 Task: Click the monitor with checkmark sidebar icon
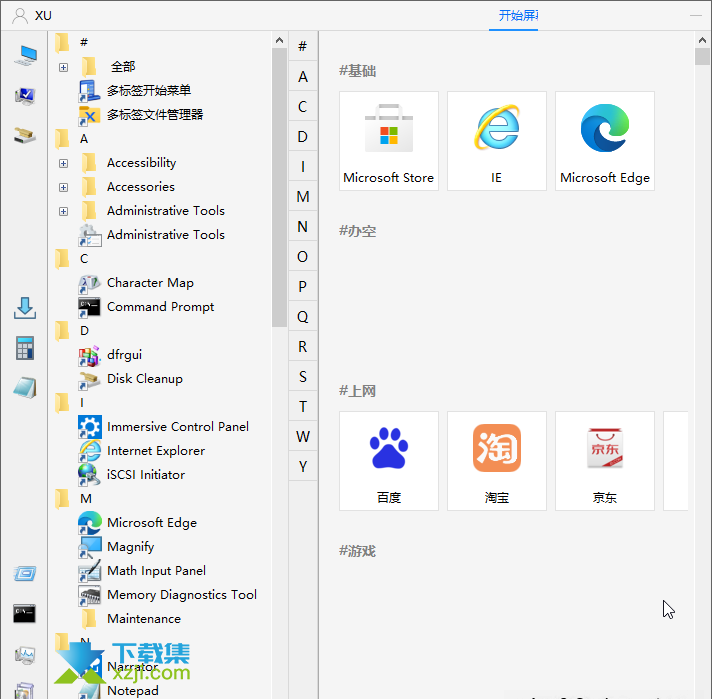point(25,96)
